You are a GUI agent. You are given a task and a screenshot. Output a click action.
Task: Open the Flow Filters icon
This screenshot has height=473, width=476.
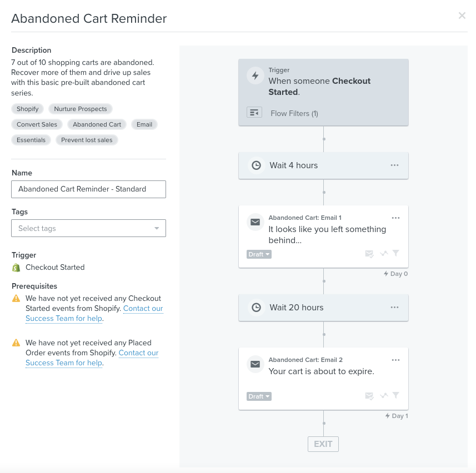254,113
